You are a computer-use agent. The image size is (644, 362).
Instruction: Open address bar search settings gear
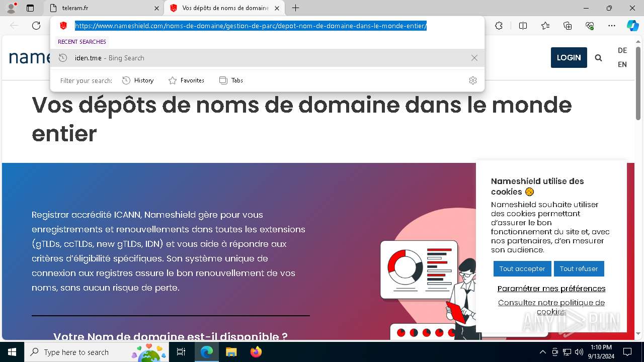tap(472, 80)
